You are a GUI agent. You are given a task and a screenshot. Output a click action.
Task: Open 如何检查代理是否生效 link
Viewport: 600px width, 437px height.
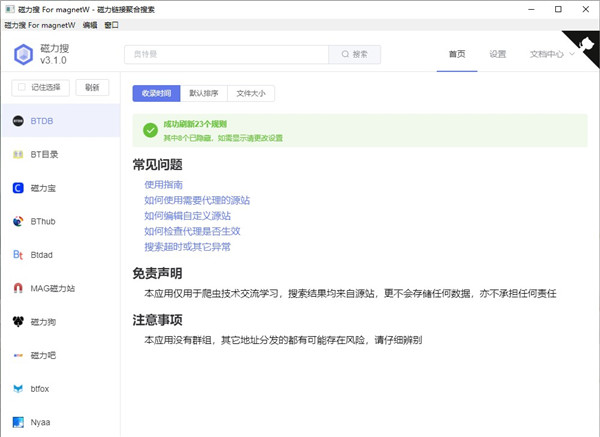(192, 231)
